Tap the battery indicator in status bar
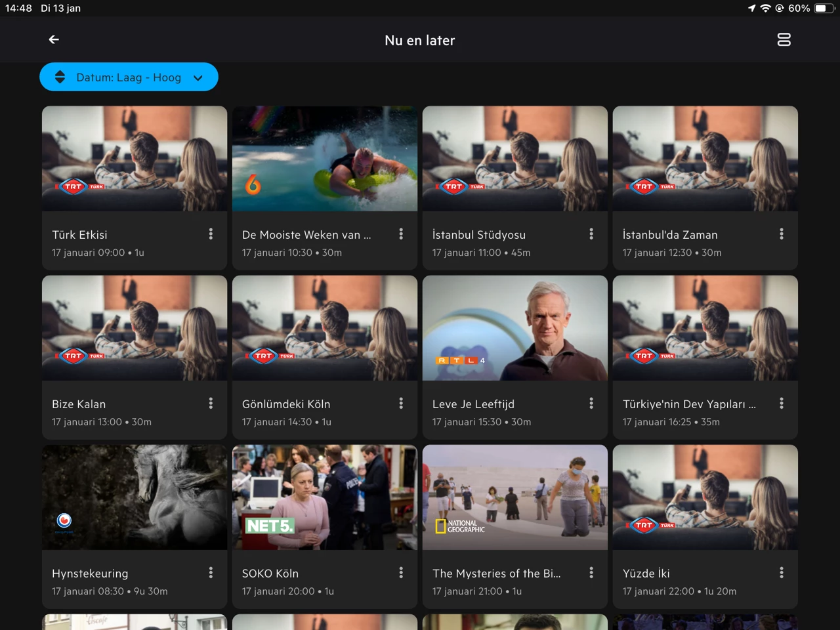The height and width of the screenshot is (630, 840). pos(823,9)
